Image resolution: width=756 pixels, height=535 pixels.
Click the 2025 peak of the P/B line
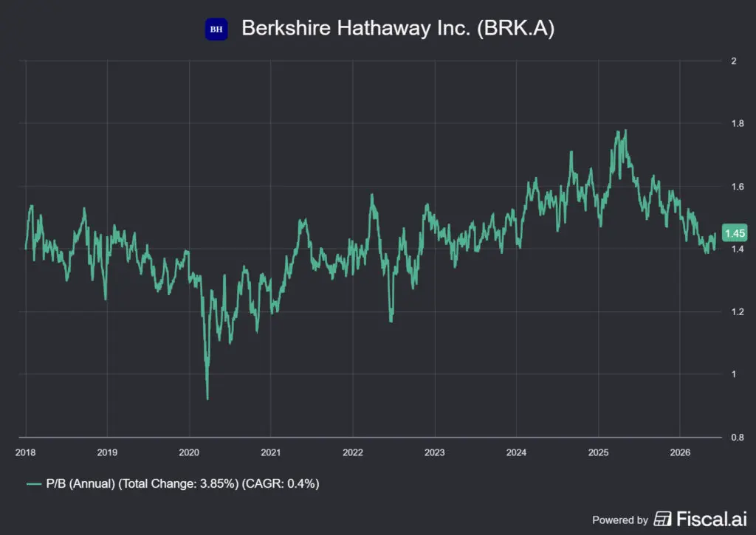(x=625, y=130)
